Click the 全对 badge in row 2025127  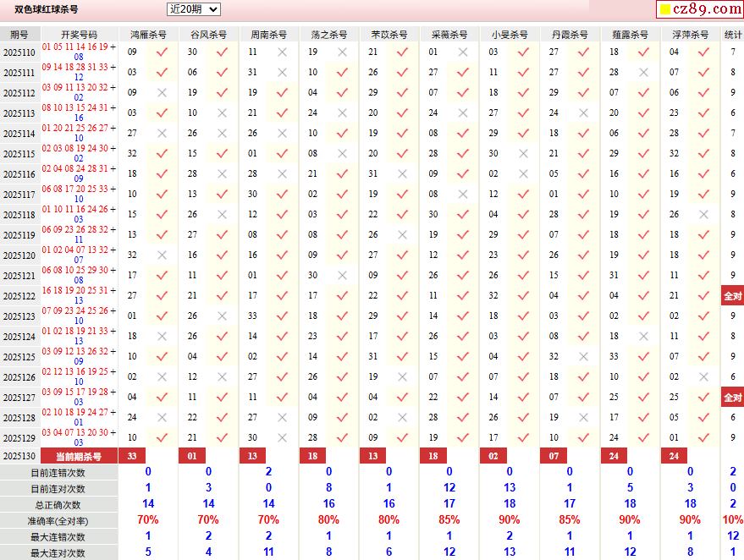coord(732,398)
